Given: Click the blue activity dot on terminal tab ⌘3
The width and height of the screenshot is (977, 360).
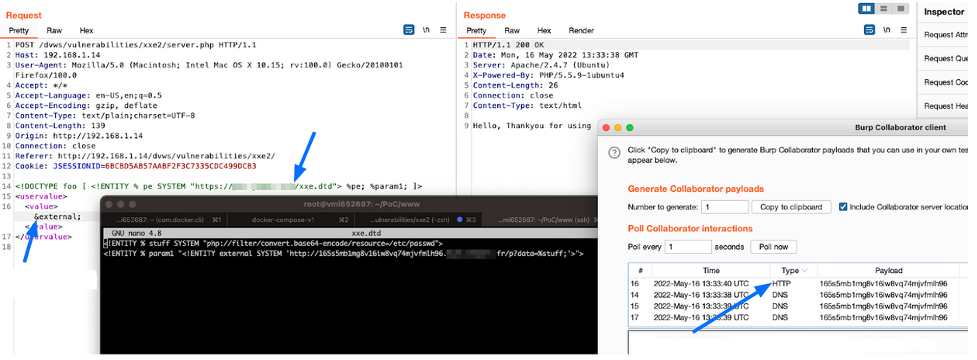Looking at the screenshot, I should tap(460, 220).
